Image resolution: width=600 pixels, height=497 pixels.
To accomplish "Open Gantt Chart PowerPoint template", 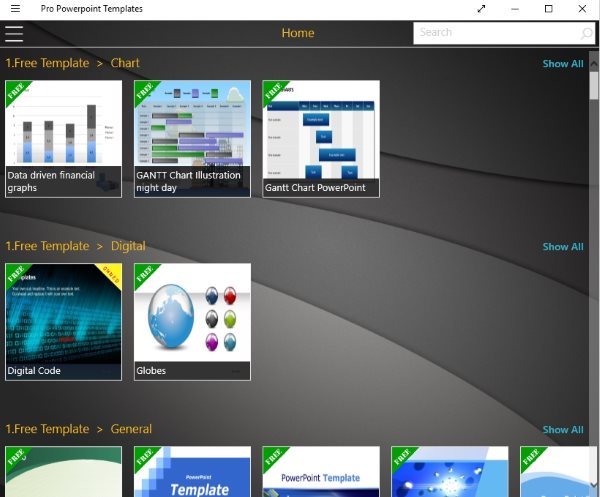I will coord(321,139).
